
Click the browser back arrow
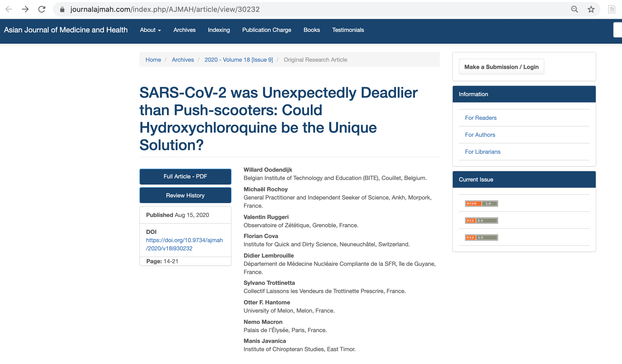(9, 9)
